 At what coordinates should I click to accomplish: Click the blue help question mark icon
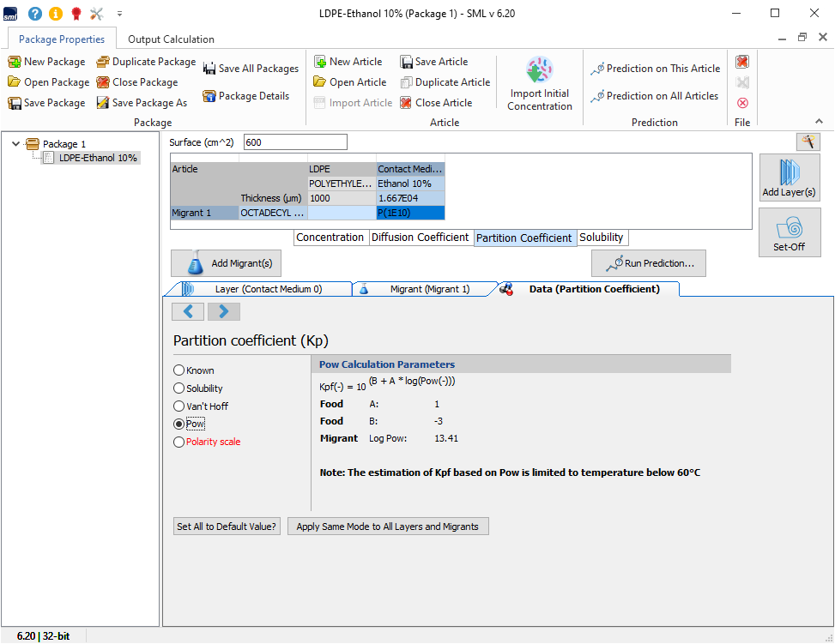tap(35, 14)
